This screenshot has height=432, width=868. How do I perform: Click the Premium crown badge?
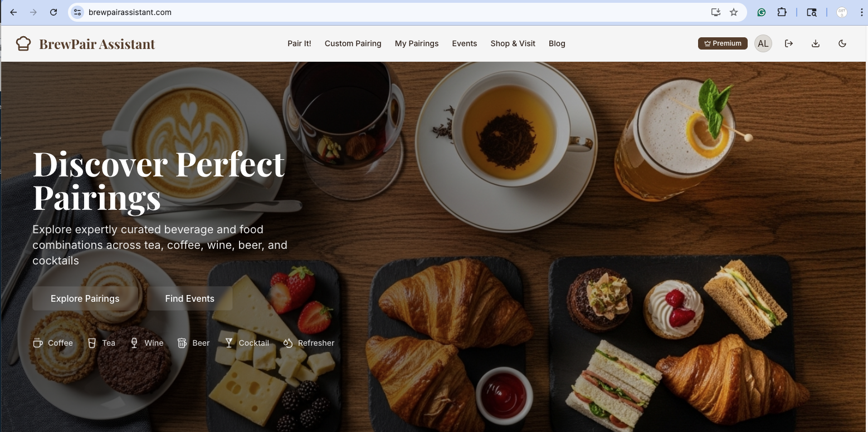pyautogui.click(x=723, y=43)
